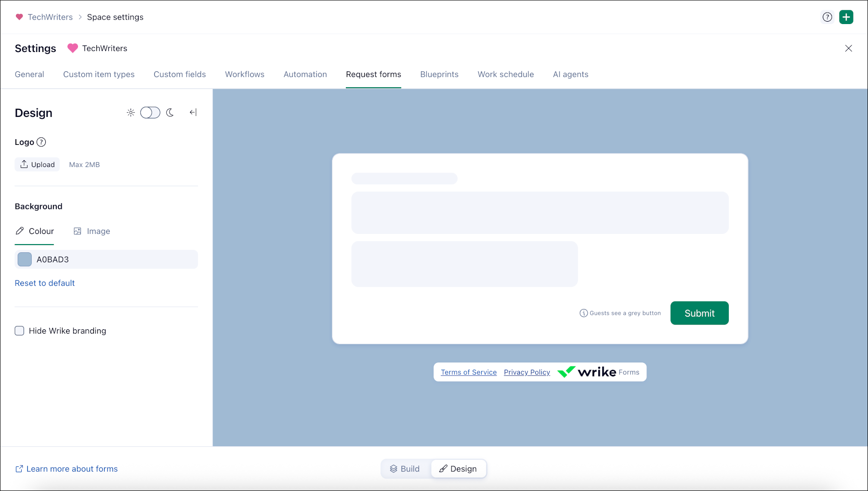Click the Space settings breadcrumb

pyautogui.click(x=115, y=17)
